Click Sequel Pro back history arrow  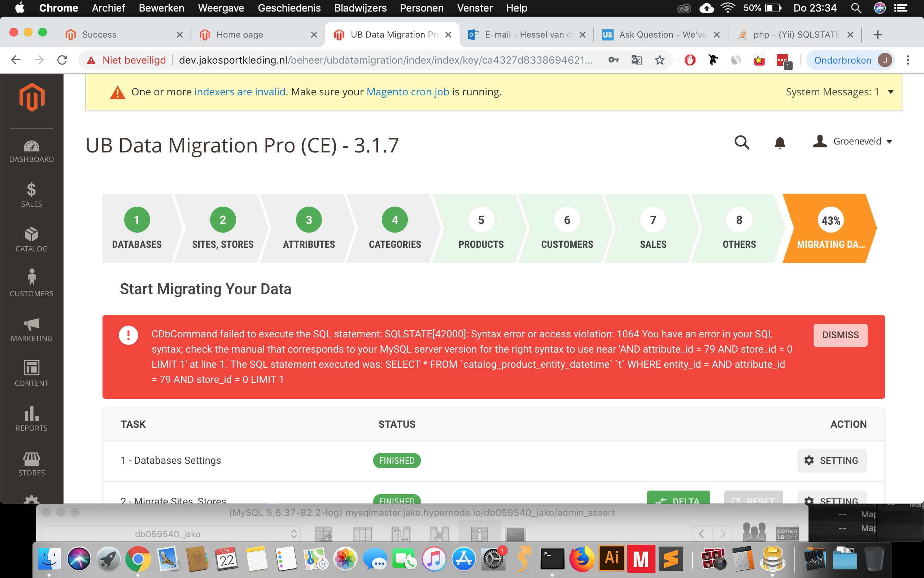pos(701,534)
